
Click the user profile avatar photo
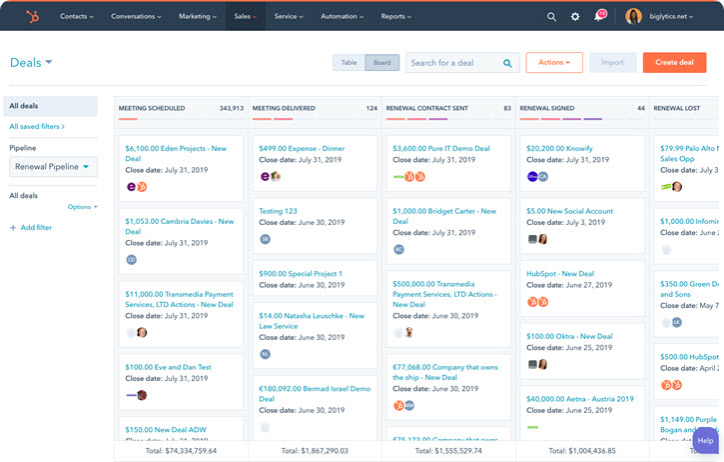pyautogui.click(x=634, y=17)
